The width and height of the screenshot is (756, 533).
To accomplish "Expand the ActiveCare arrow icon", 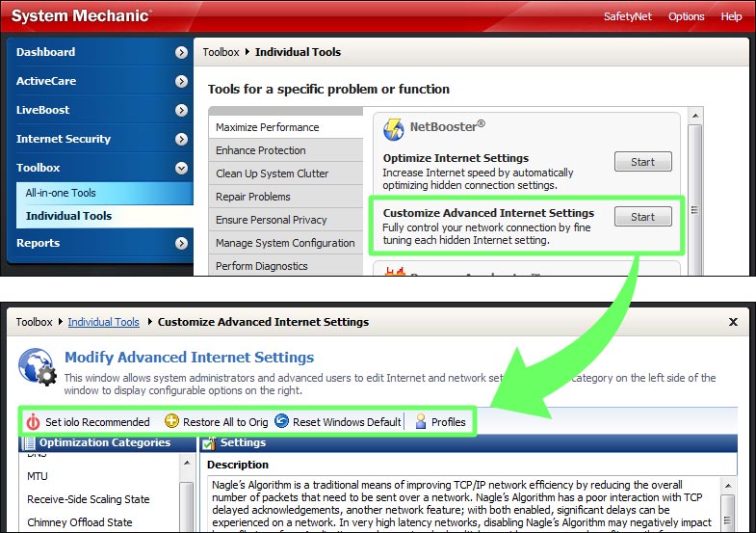I will click(x=181, y=81).
